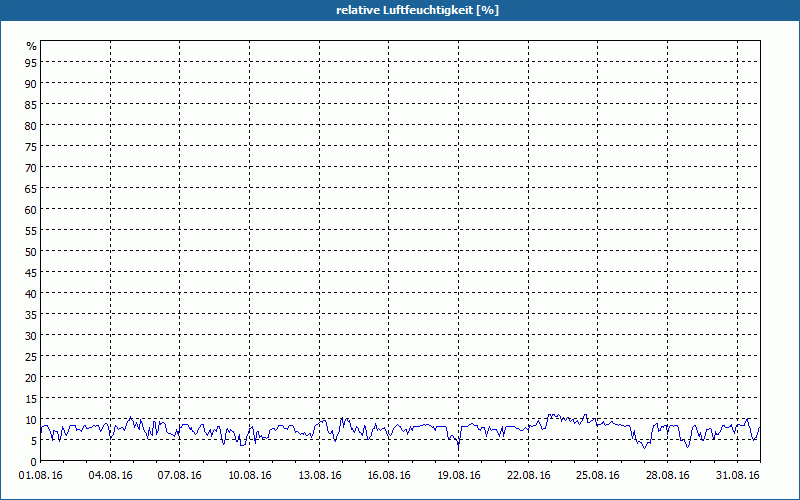Click the date label 22.08.16
This screenshot has width=800, height=500.
coord(529,476)
